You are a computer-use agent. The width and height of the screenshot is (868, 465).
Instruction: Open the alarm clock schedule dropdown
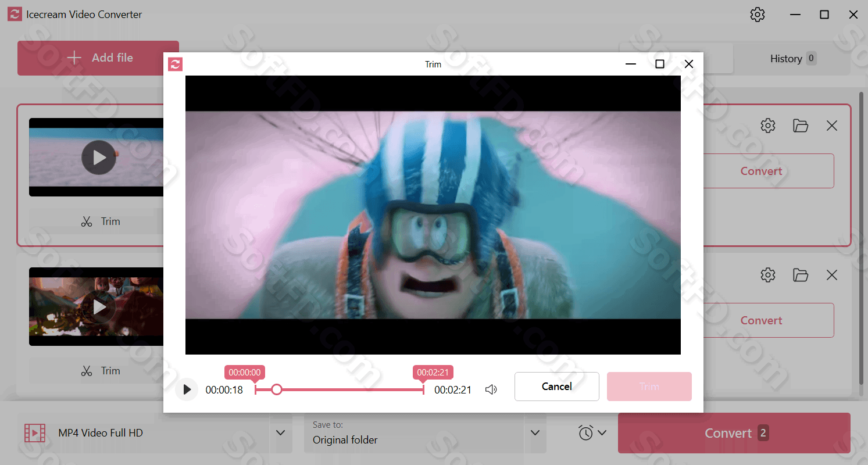click(x=592, y=432)
